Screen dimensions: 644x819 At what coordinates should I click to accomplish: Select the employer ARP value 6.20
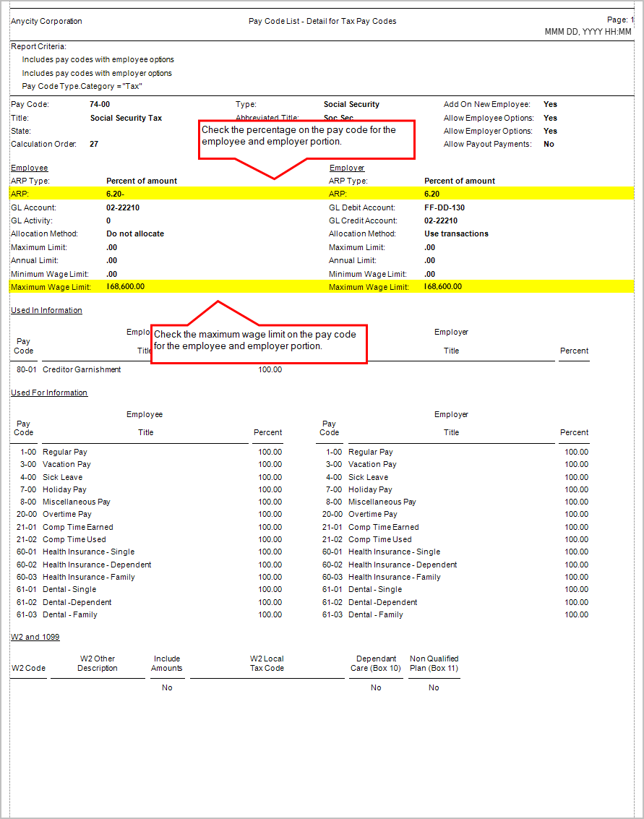click(x=432, y=194)
